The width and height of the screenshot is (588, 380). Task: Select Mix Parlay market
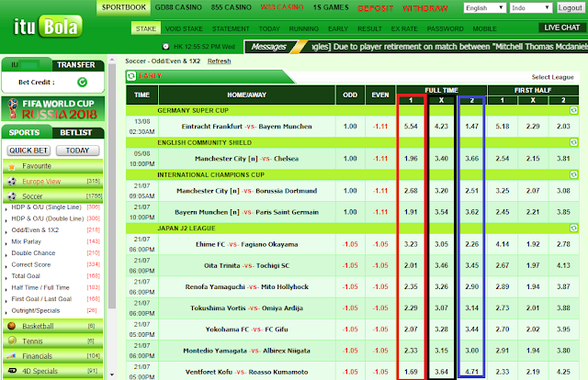(x=27, y=241)
